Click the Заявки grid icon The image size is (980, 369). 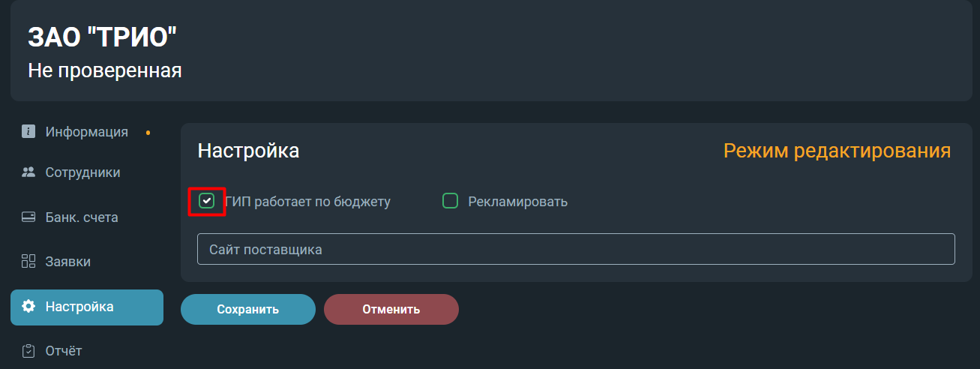click(x=28, y=262)
